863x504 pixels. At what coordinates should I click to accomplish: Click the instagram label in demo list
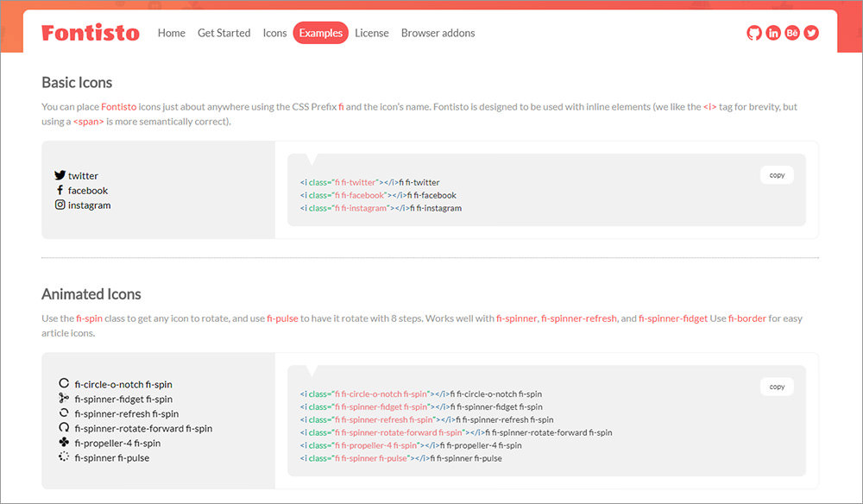click(x=89, y=205)
